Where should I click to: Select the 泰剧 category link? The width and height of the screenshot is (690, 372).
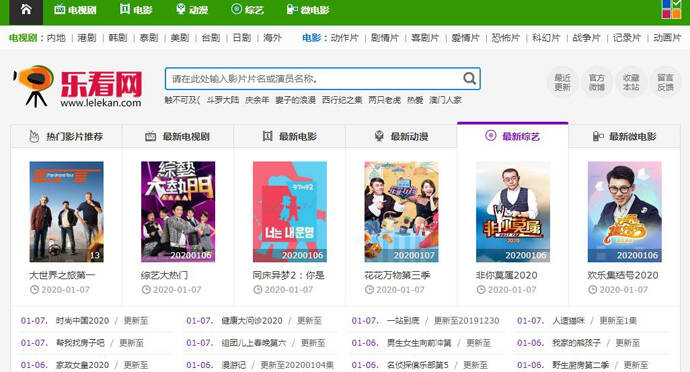coord(149,38)
